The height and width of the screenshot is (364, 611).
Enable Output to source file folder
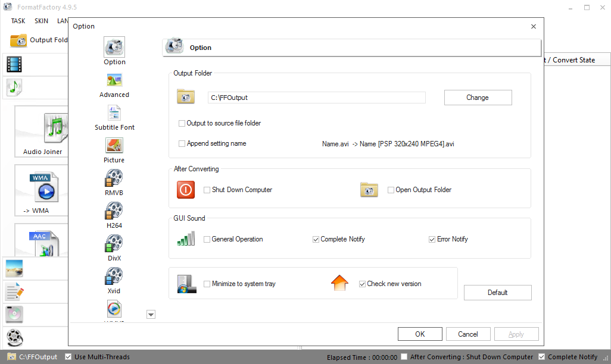[x=182, y=123]
